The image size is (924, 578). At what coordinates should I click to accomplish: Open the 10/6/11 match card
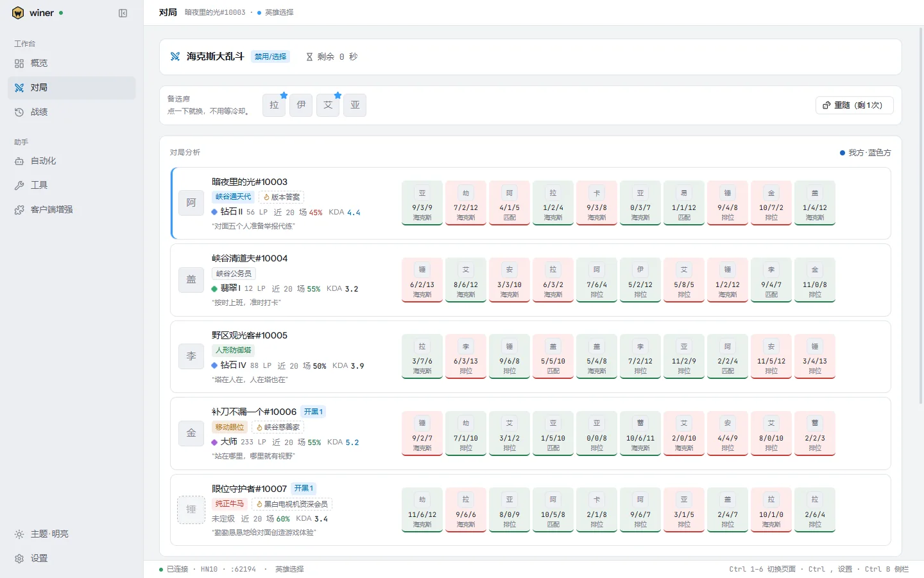[x=640, y=433]
